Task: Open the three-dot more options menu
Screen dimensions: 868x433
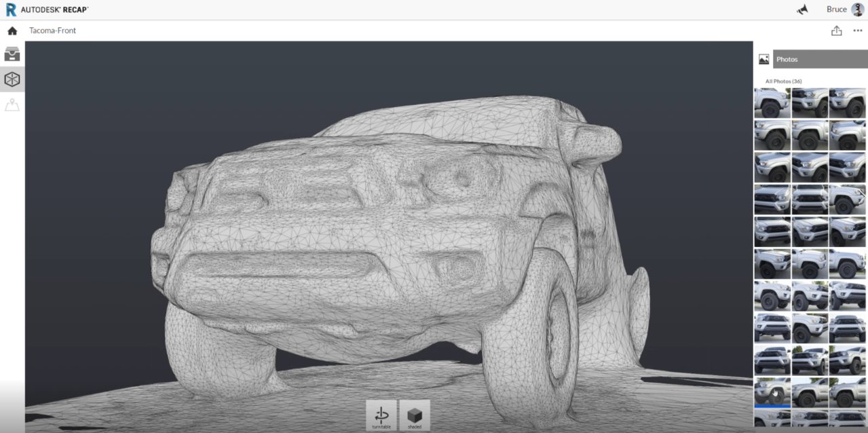Action: click(x=858, y=31)
